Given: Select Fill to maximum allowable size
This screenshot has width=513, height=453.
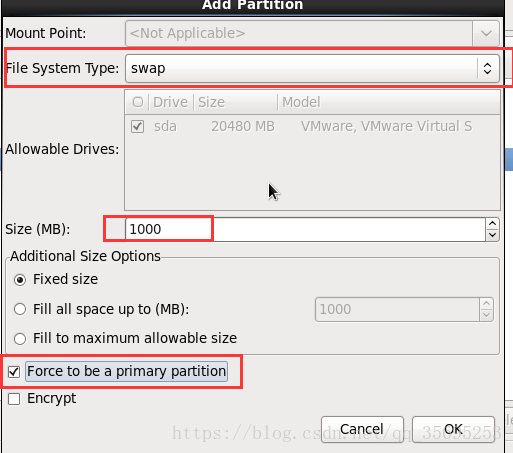Looking at the screenshot, I should (x=20, y=339).
